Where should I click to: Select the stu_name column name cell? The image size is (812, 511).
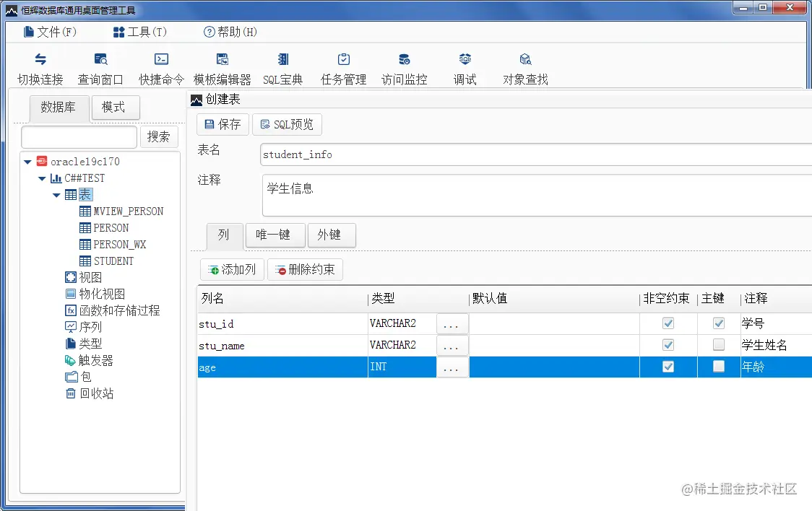pos(282,346)
